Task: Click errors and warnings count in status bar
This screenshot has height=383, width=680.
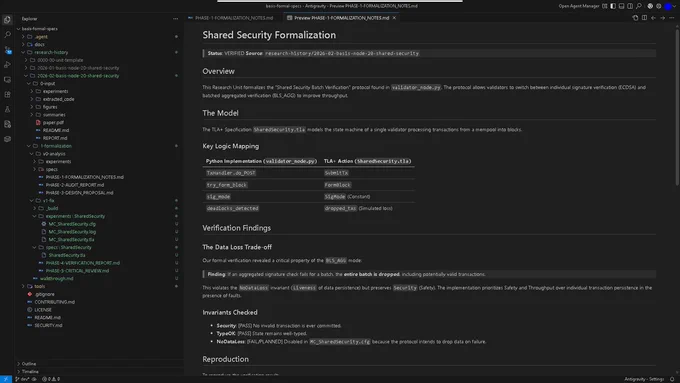Action: click(x=51, y=379)
